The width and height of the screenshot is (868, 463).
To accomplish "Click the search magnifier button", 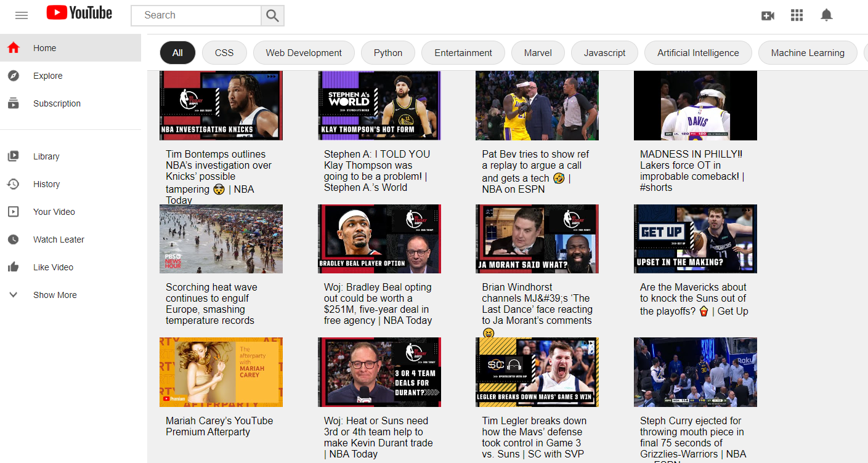I will point(273,15).
